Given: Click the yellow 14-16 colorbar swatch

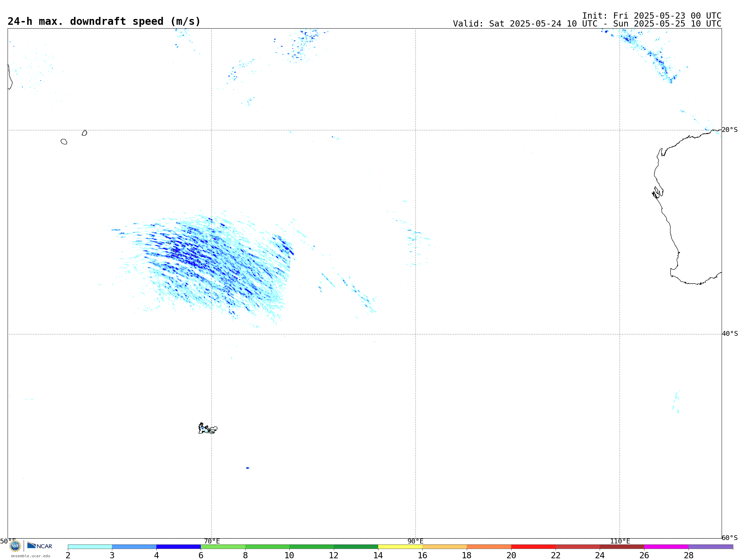Looking at the screenshot, I should 400,547.
